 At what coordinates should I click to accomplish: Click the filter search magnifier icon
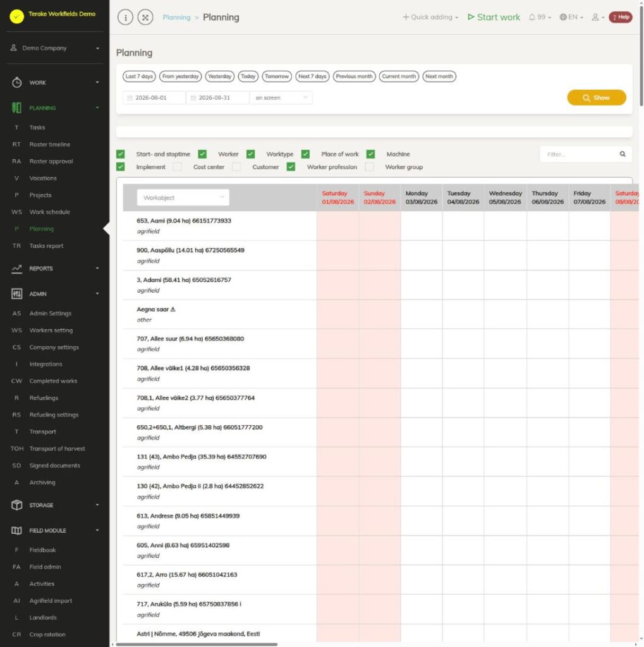[623, 154]
